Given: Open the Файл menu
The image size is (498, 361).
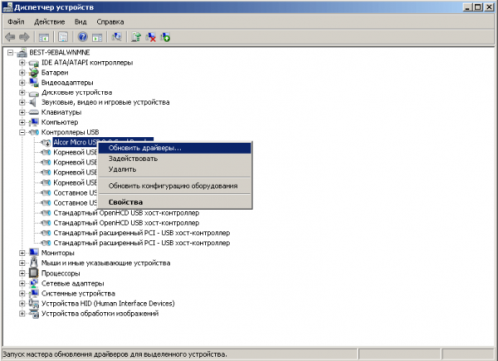Looking at the screenshot, I should 16,22.
